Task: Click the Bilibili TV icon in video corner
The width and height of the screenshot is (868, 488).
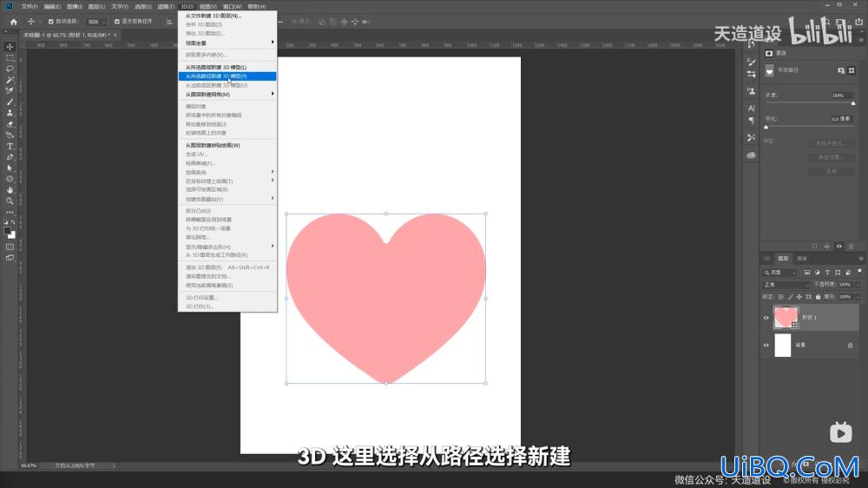Action: [840, 432]
